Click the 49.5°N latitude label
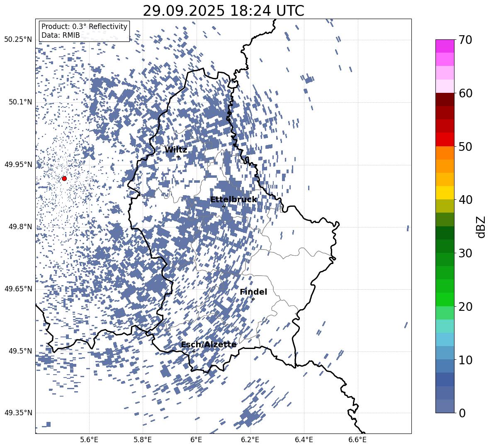 click(21, 351)
